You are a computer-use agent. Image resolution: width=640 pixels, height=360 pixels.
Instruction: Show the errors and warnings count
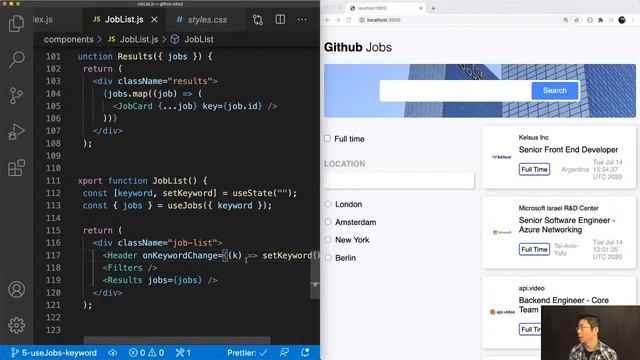(147, 353)
